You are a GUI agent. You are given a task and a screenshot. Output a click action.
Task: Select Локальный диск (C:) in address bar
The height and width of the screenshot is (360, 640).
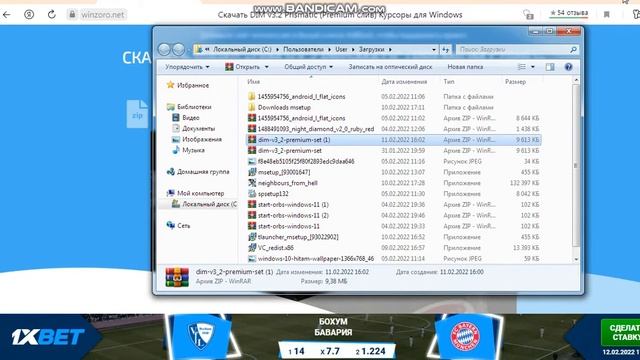pyautogui.click(x=242, y=49)
